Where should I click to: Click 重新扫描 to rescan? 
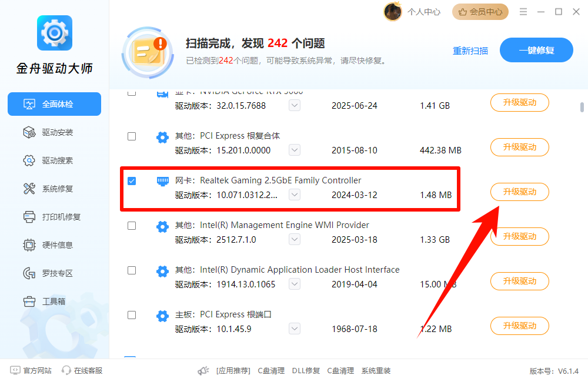click(470, 51)
